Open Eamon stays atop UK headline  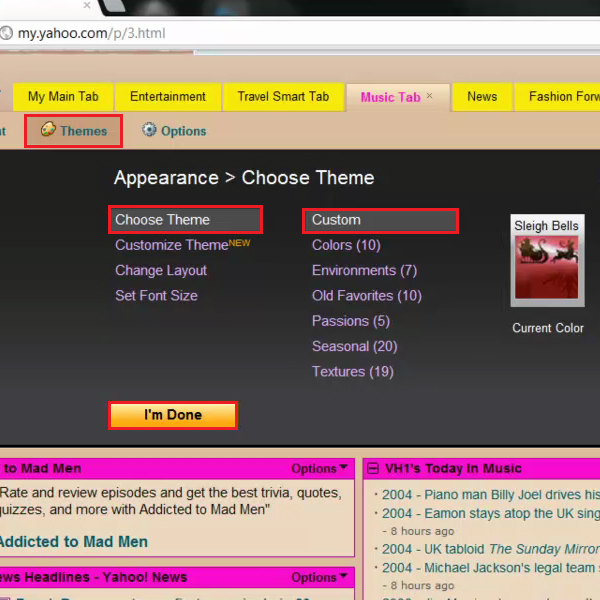(491, 513)
